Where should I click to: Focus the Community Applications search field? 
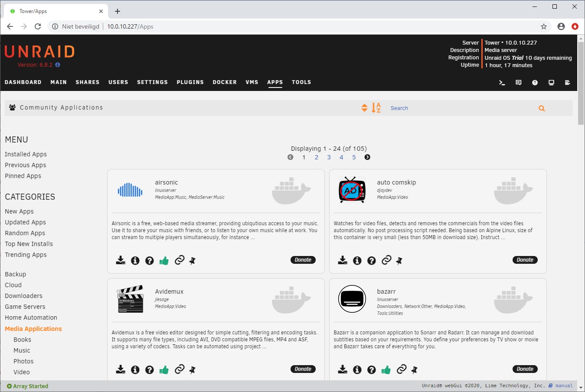pos(462,108)
